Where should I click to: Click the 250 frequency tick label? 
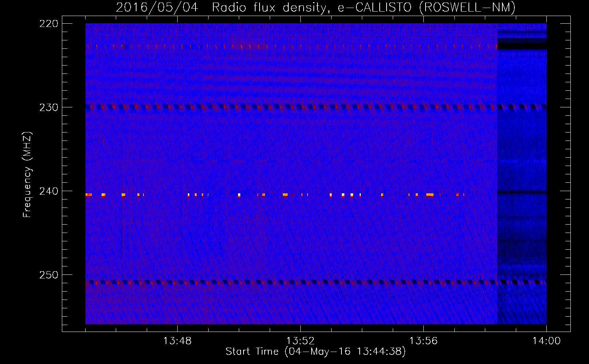(x=49, y=275)
